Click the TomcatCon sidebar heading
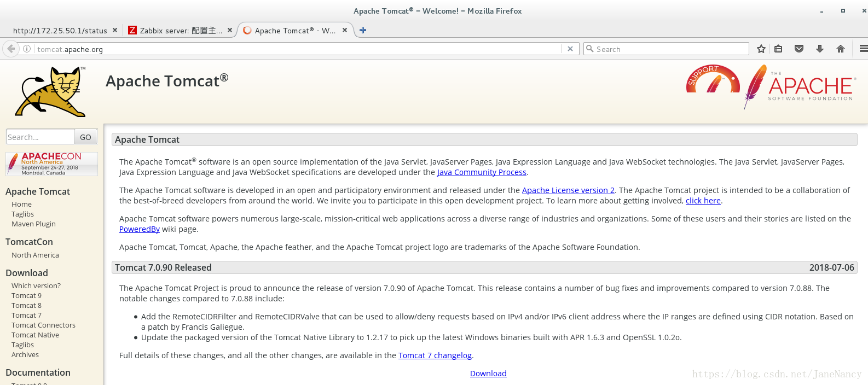Viewport: 868px width, 385px height. tap(29, 242)
